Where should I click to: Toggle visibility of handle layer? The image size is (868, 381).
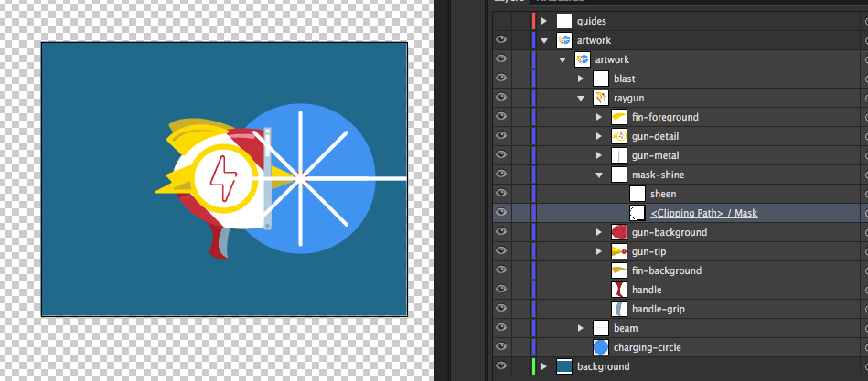[x=501, y=290]
